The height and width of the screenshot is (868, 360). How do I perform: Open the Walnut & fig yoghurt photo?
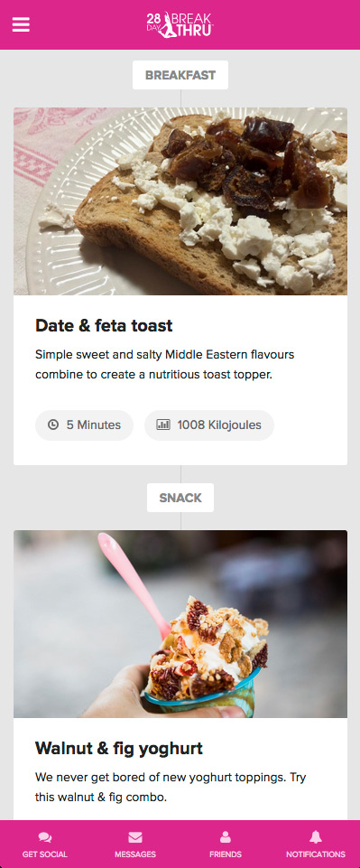click(x=180, y=624)
